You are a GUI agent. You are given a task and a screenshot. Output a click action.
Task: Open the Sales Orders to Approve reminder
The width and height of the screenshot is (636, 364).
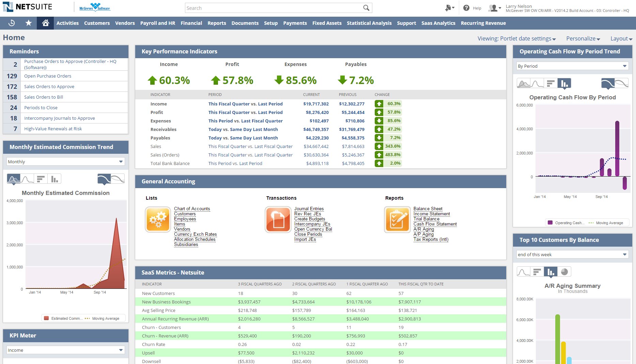(49, 86)
